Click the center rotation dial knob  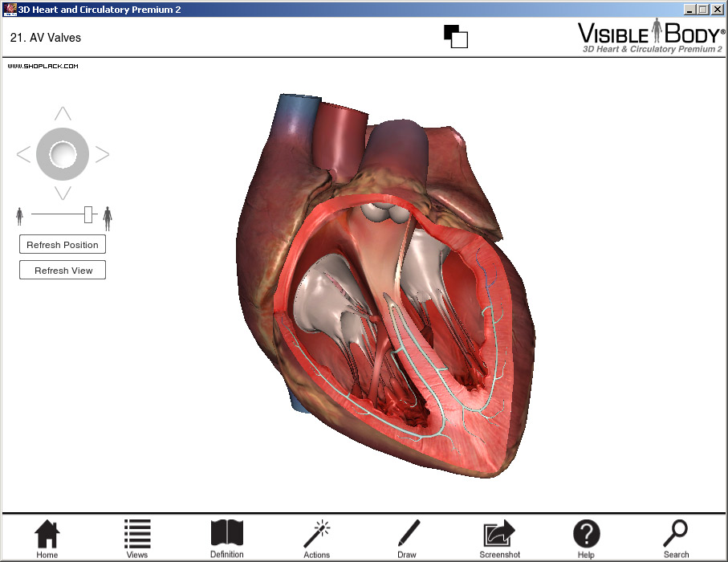[x=63, y=154]
